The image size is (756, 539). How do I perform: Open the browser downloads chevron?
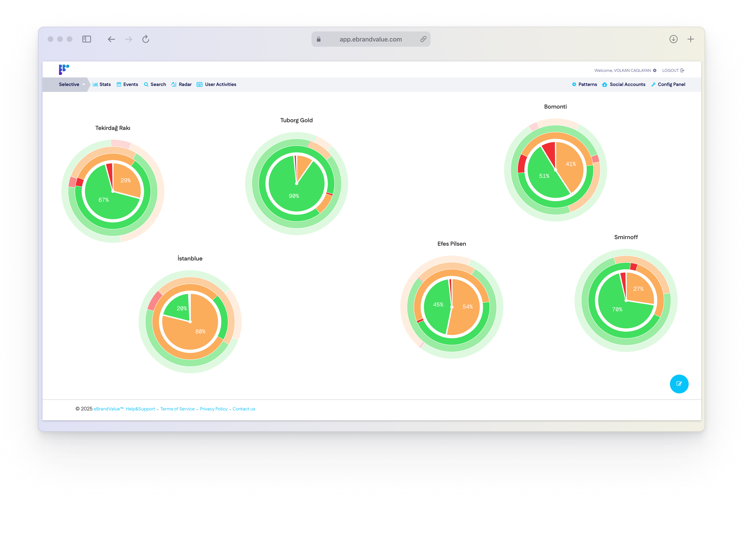(x=673, y=39)
